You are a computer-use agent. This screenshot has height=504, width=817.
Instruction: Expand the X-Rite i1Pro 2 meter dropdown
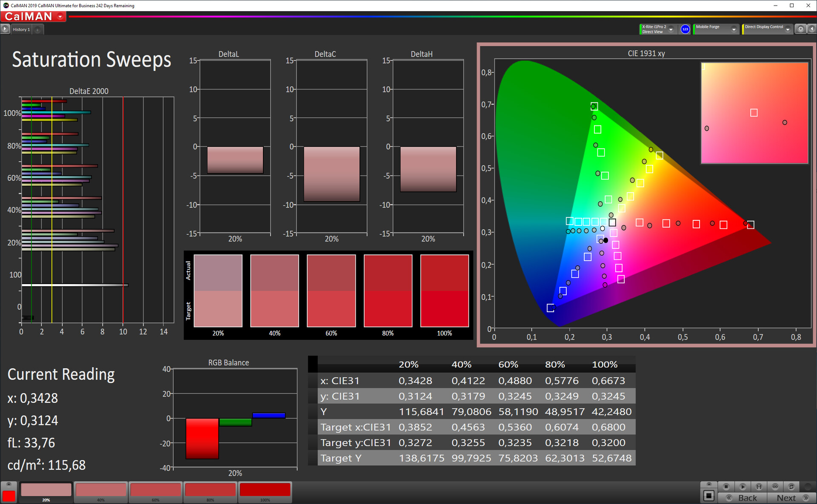pos(671,29)
